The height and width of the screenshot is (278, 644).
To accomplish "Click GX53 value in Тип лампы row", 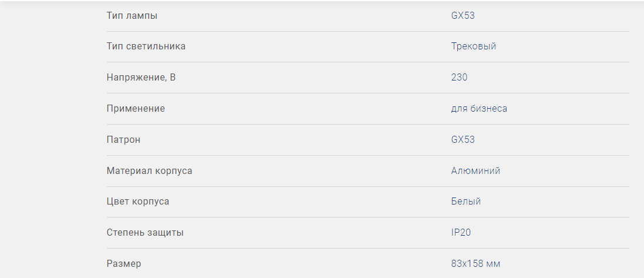I will 463,16.
